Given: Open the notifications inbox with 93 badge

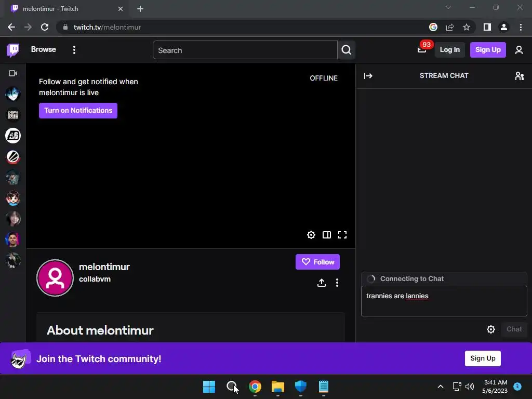Looking at the screenshot, I should point(422,50).
